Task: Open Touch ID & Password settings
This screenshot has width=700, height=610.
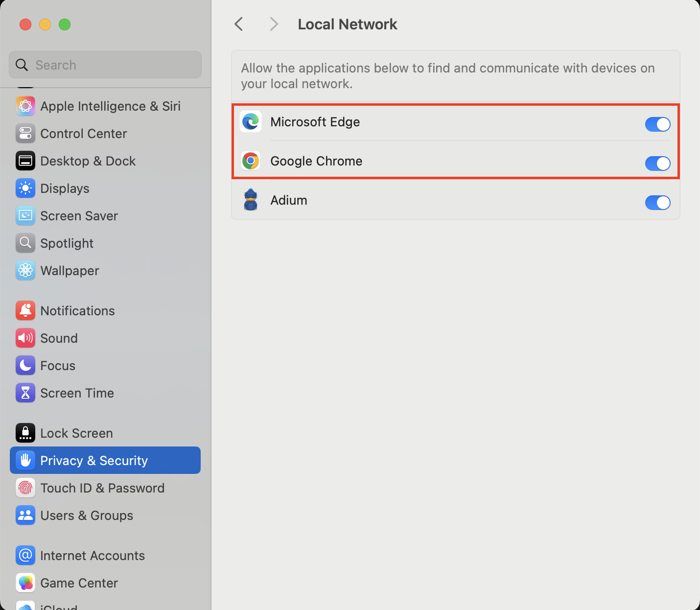Action: (x=105, y=488)
